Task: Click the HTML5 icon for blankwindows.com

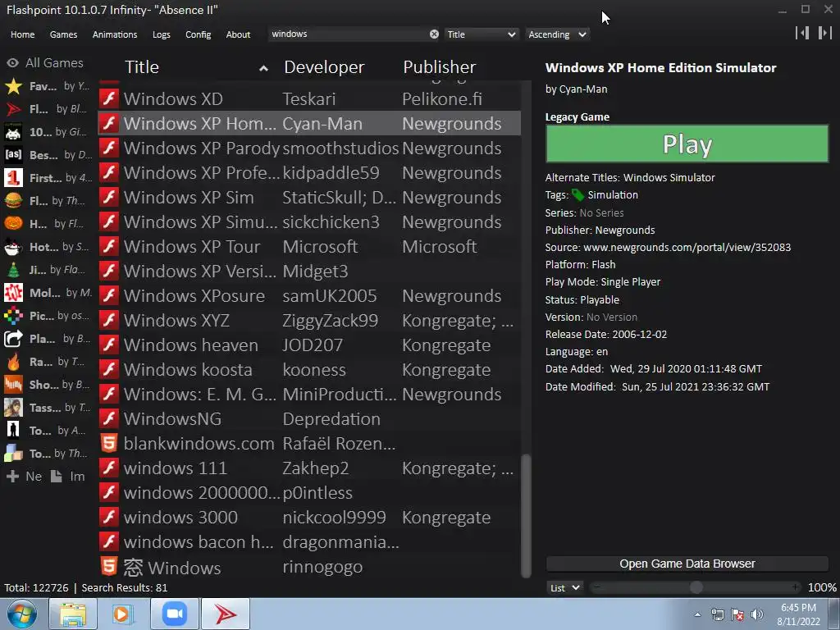Action: (109, 443)
